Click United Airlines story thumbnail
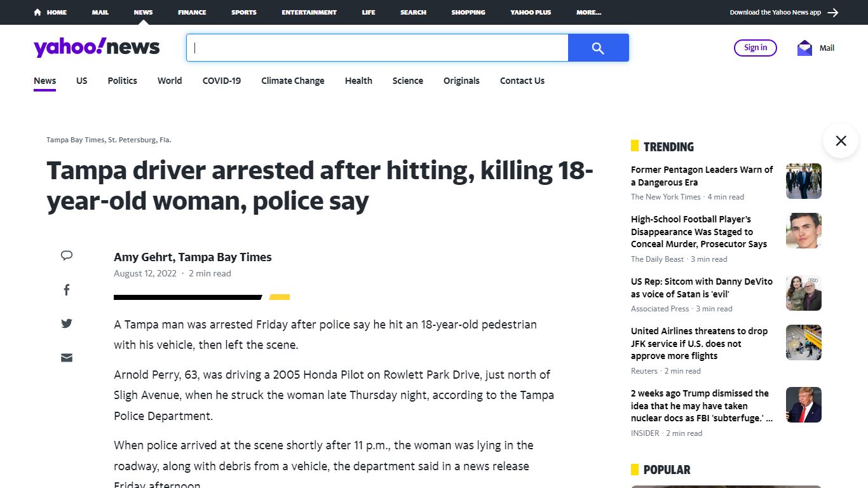The image size is (868, 488). [x=804, y=342]
